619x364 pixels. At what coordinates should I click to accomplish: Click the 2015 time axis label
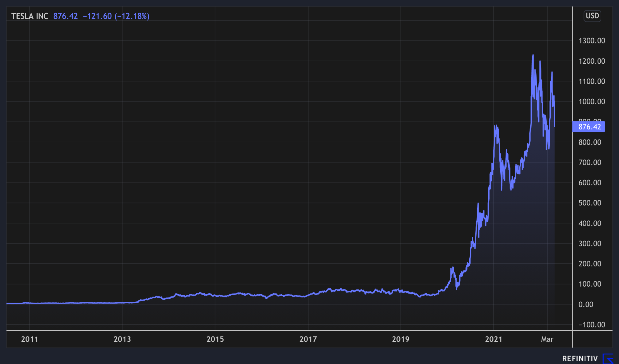[215, 339]
